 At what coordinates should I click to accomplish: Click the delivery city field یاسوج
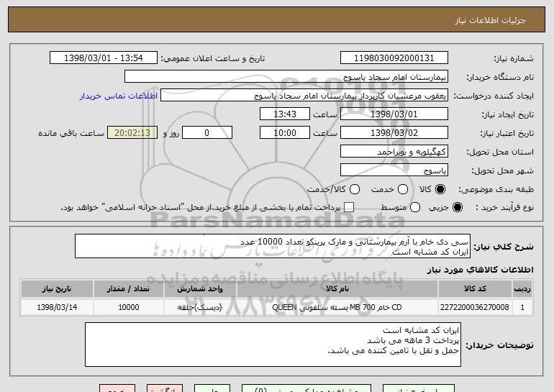click(394, 170)
